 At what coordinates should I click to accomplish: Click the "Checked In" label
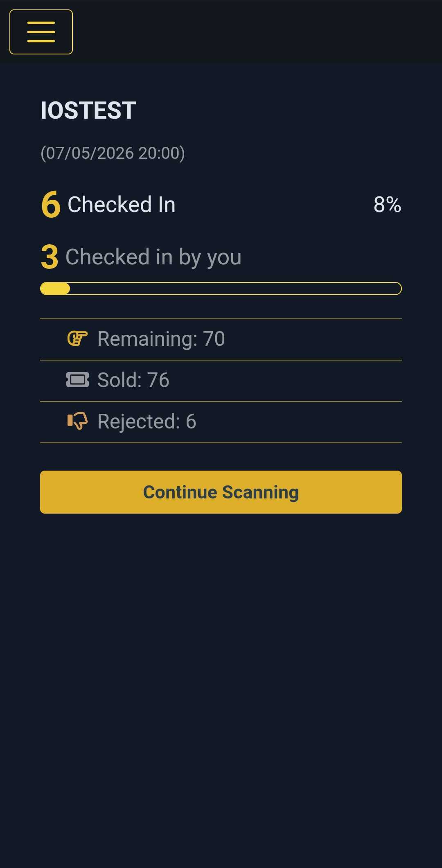pos(122,204)
